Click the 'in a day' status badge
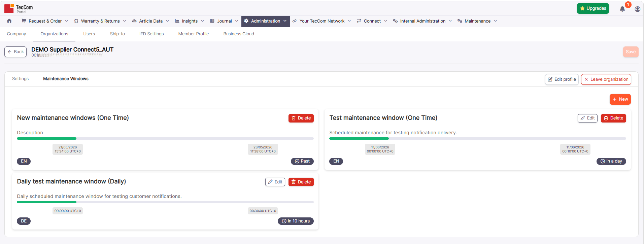The width and height of the screenshot is (644, 244). point(611,161)
